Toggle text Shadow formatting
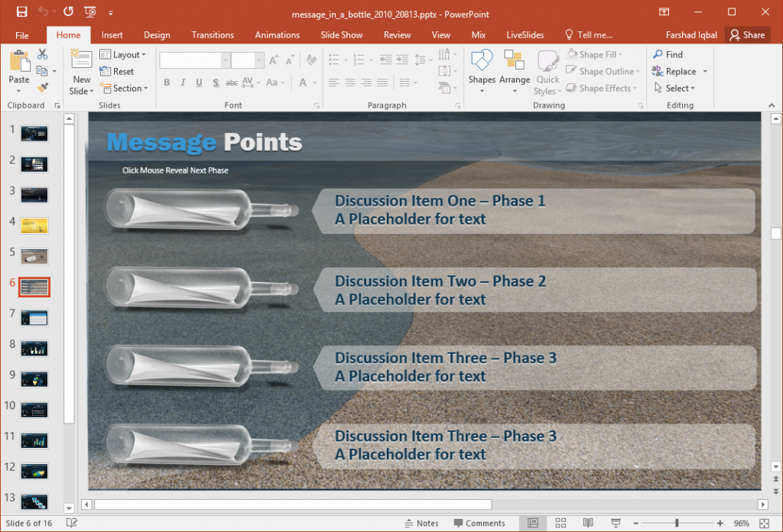Viewport: 783px width, 532px height. point(215,83)
